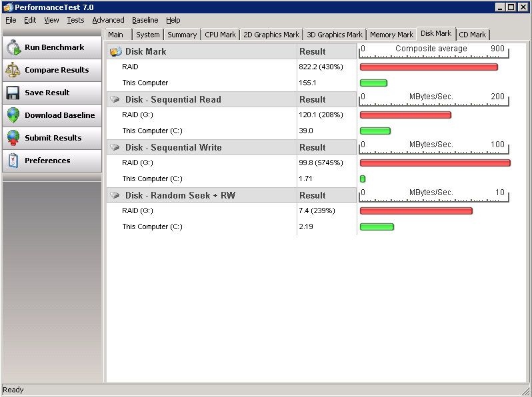Click the Sequential Write disk icon
Screen dimensions: 532x397
pos(115,147)
